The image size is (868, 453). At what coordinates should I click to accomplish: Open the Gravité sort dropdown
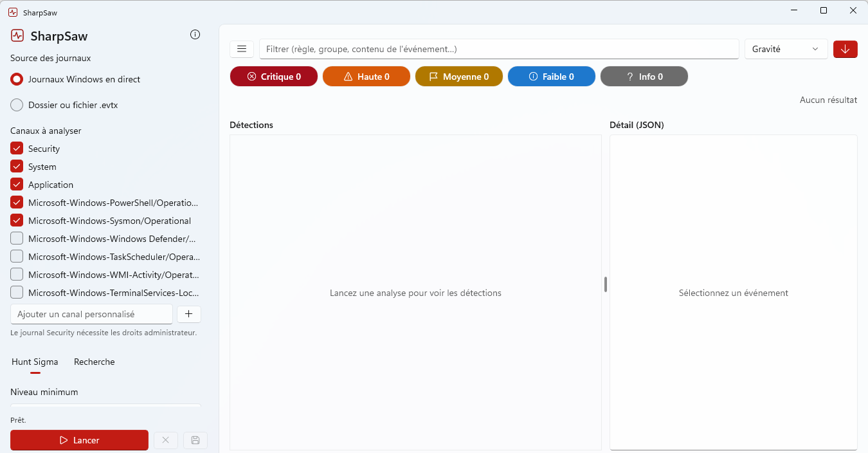786,49
